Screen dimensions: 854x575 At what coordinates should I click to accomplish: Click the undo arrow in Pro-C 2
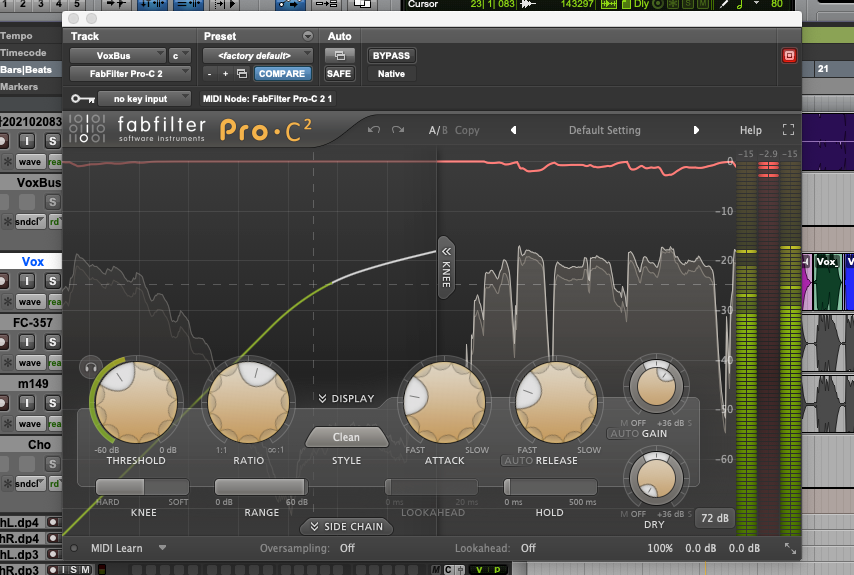pyautogui.click(x=374, y=130)
